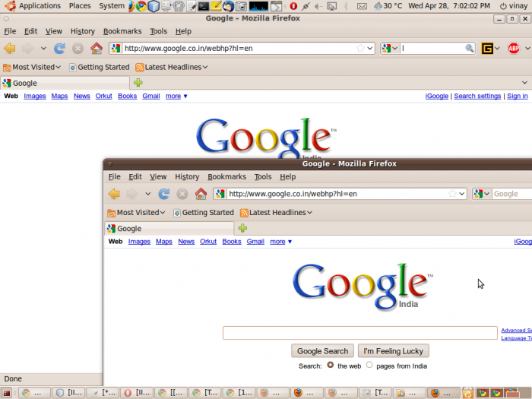The height and width of the screenshot is (399, 532).
Task: Click toolbar search field in rear window
Action: tap(432, 48)
